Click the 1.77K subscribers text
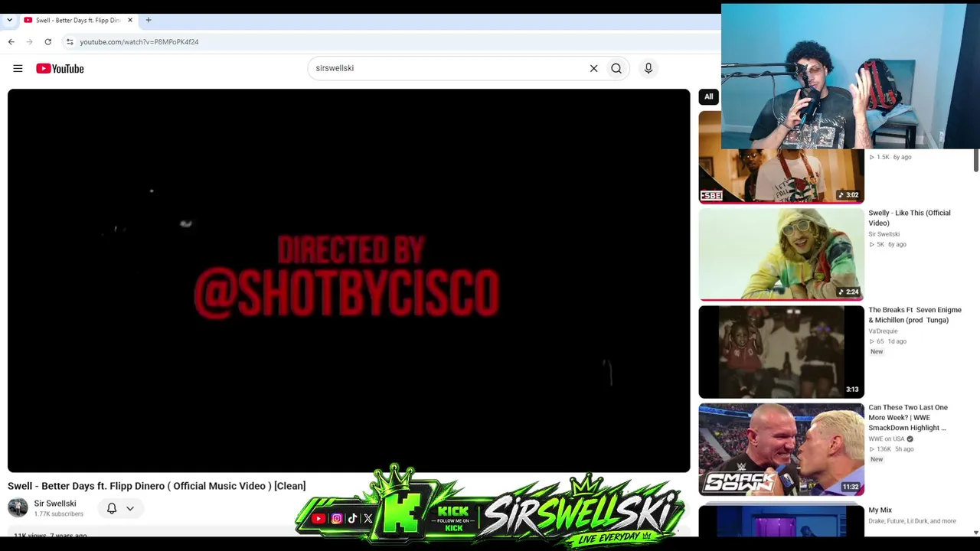 [58, 514]
